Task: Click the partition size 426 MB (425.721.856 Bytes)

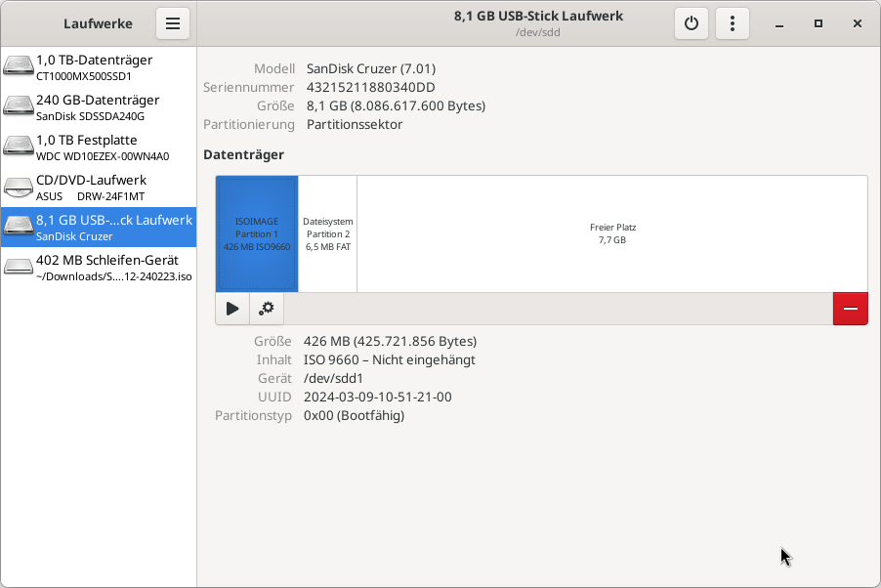Action: click(390, 341)
